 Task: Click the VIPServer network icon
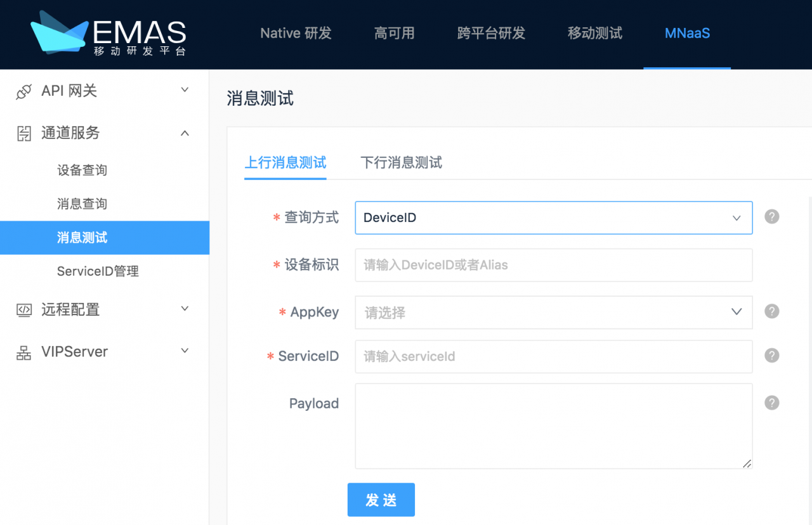pos(23,353)
